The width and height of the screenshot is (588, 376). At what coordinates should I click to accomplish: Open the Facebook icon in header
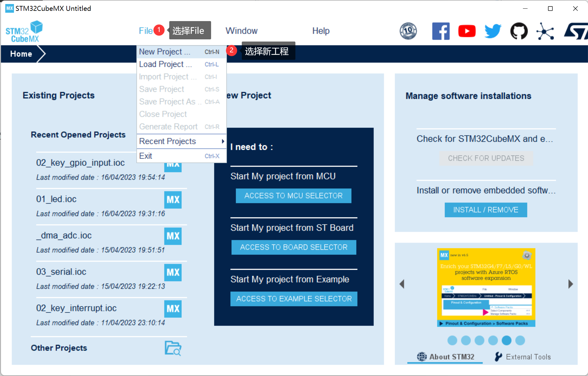pos(440,31)
